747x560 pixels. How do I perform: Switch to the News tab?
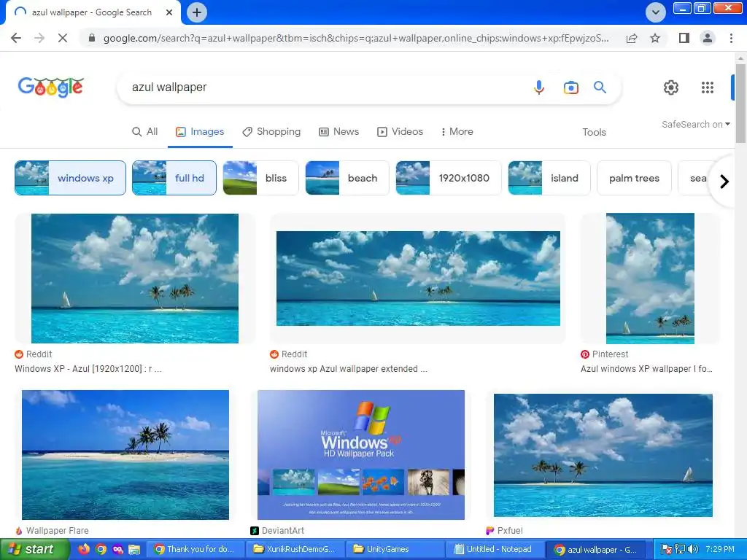click(338, 132)
